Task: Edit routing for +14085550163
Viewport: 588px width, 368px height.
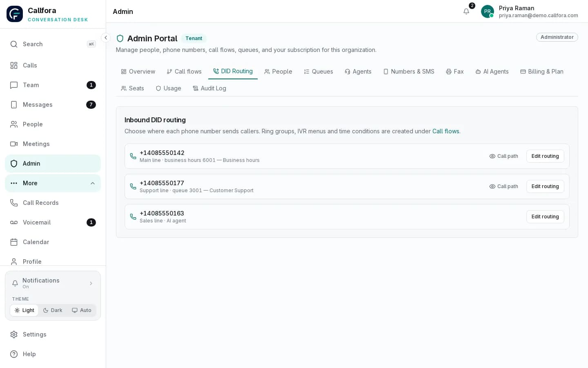Action: pyautogui.click(x=545, y=217)
